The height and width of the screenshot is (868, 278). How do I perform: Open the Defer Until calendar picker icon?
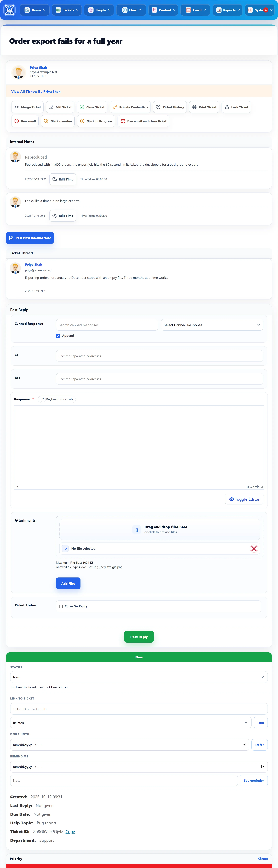click(x=244, y=745)
